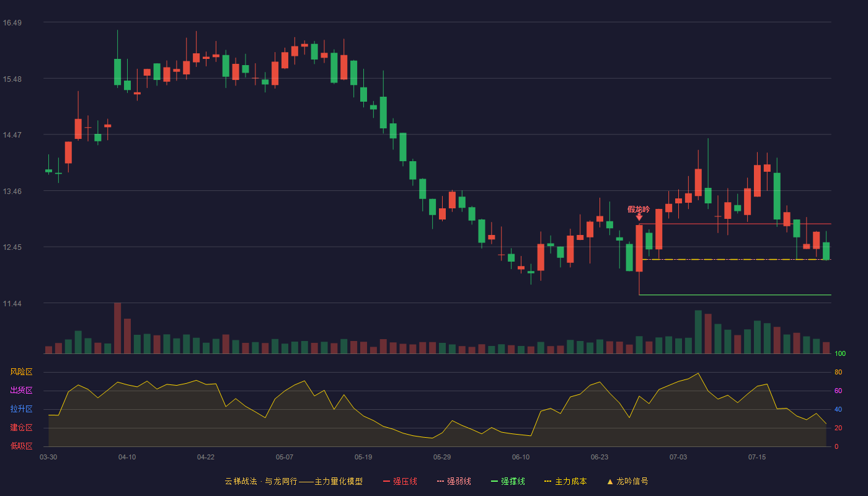868x496 pixels.
Task: Click the yellow dashed cost line on the chart
Action: (x=737, y=259)
